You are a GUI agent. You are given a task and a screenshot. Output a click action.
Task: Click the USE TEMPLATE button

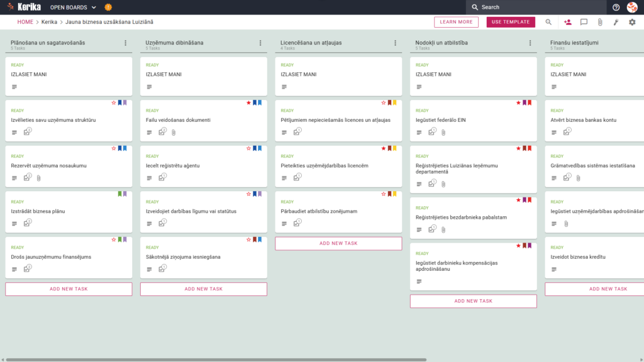(x=511, y=22)
